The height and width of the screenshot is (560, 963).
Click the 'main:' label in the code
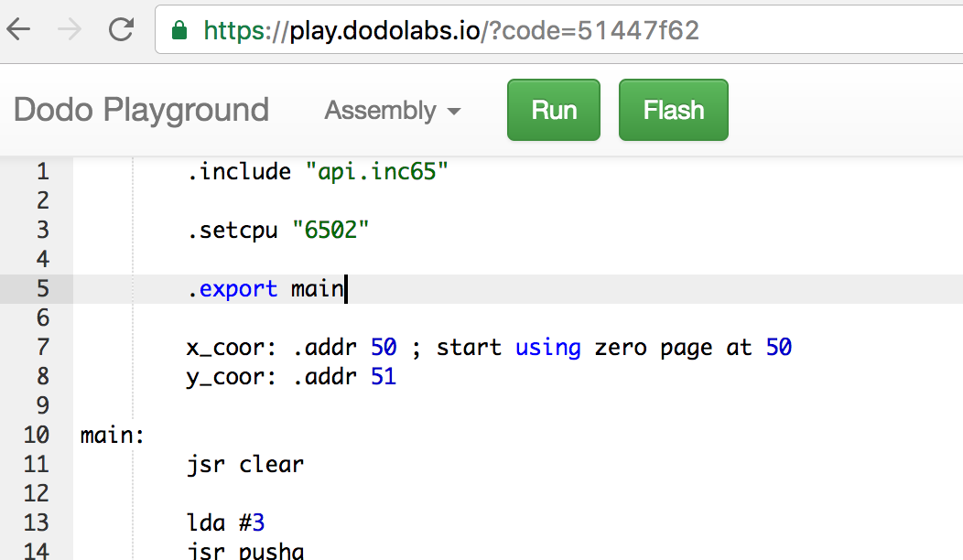(x=113, y=436)
